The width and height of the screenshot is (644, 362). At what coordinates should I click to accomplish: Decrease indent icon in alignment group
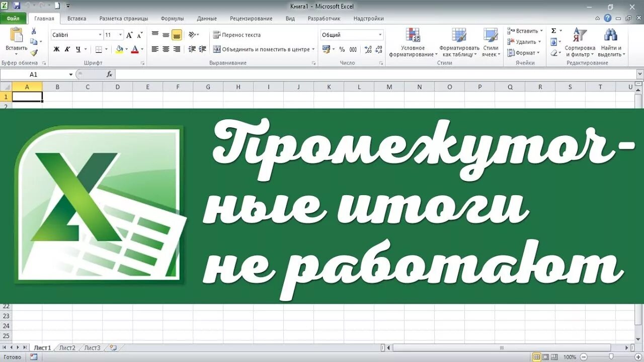click(192, 49)
